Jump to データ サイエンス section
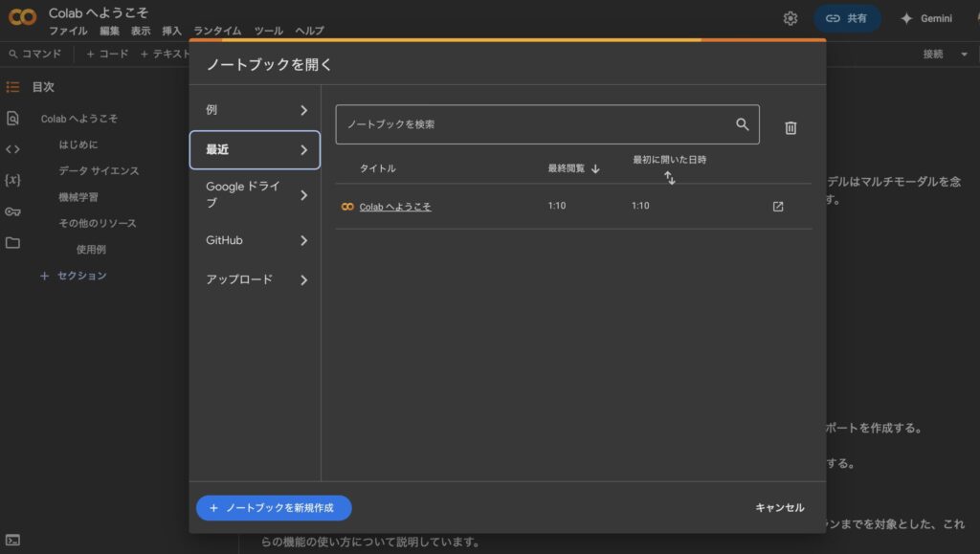 pos(99,171)
